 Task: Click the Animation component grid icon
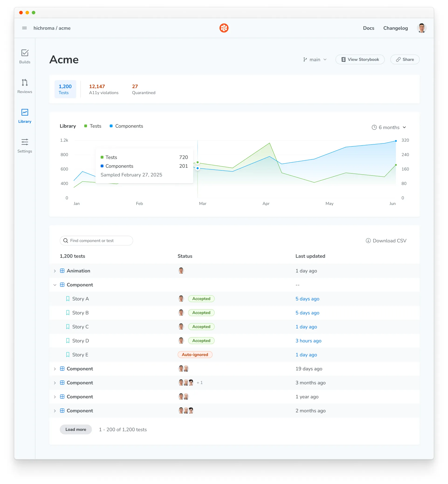[x=62, y=271]
